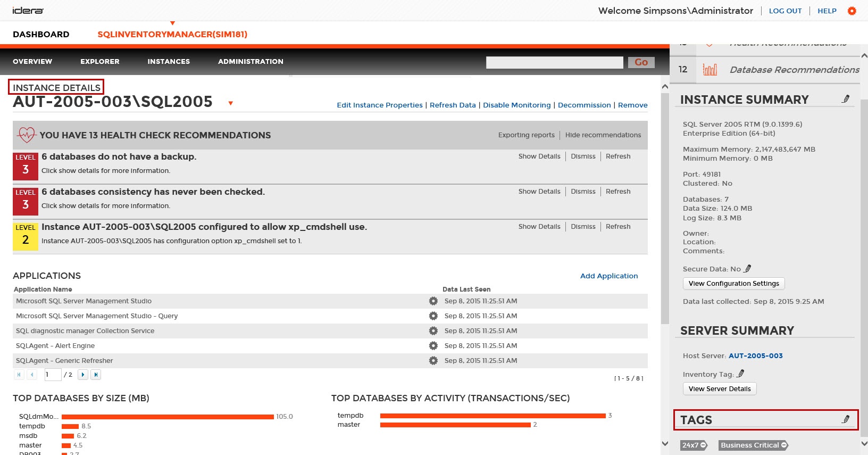Click Disable Monitoring
The image size is (868, 455).
pos(517,105)
